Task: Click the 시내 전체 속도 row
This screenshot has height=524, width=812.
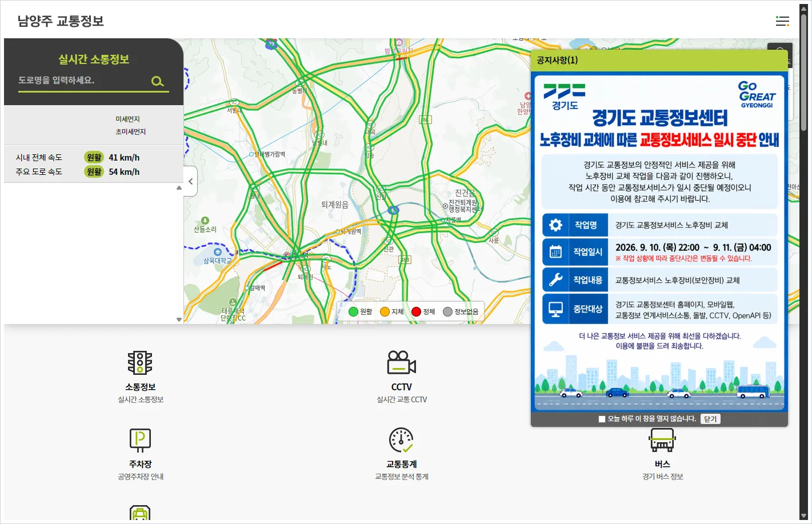Action: [x=94, y=157]
